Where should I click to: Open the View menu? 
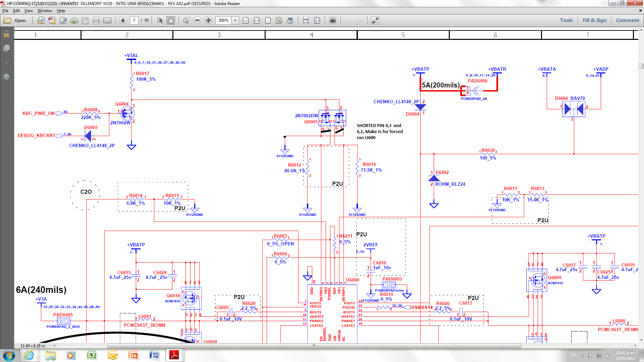tap(29, 11)
